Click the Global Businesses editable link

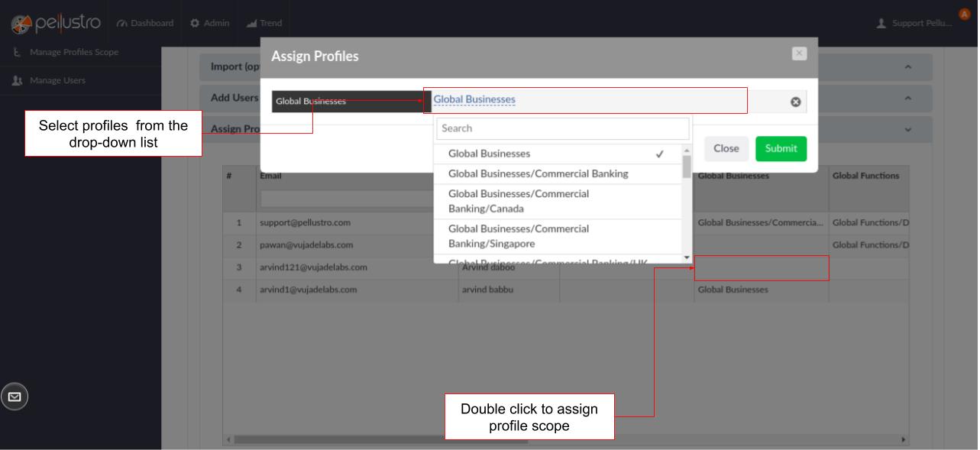(x=474, y=99)
